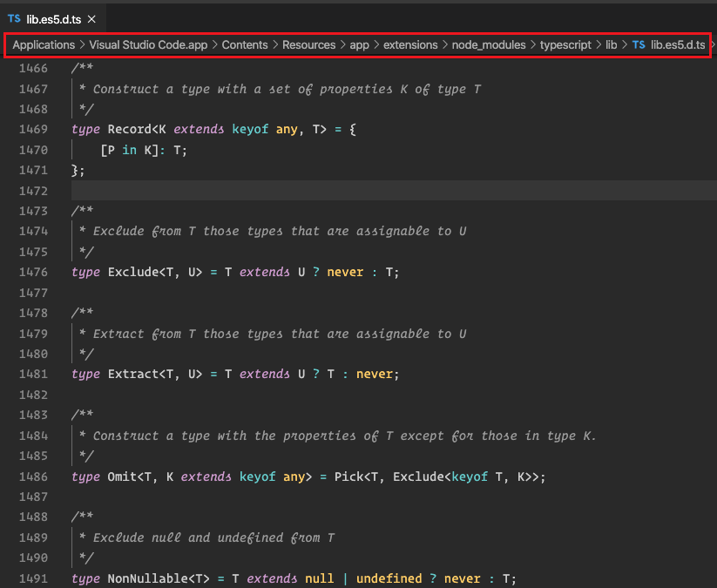Screen dimensions: 717x588
Task: Click line number 1469
Action: (x=33, y=130)
